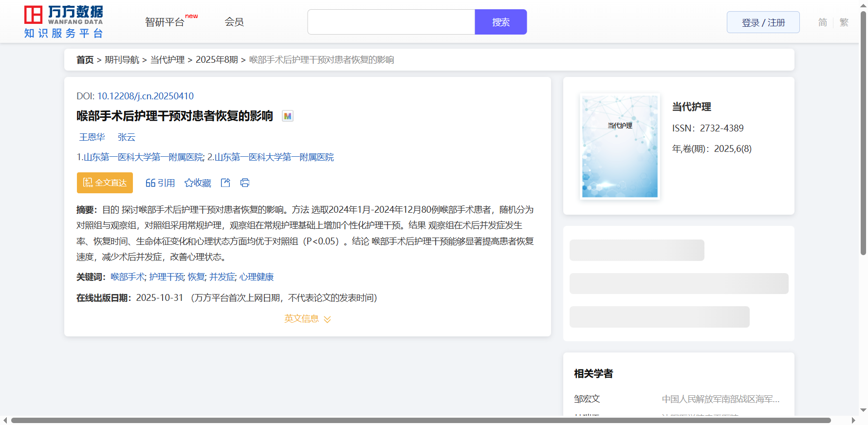
Task: Switch to simplified Chinese 简
Action: point(822,22)
